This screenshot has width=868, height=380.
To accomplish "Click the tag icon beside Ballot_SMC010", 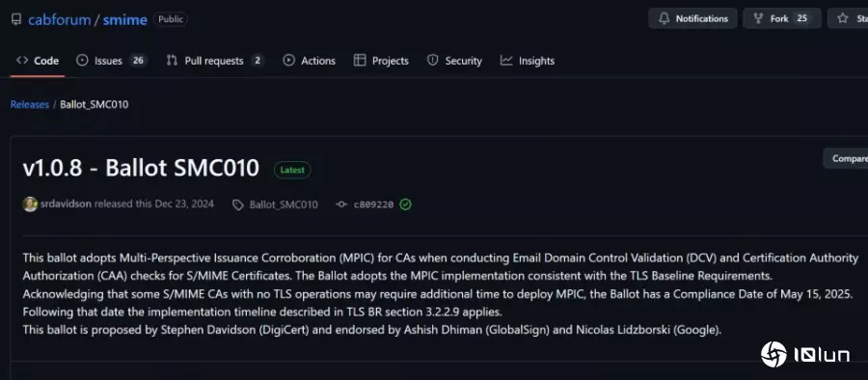I will [237, 205].
